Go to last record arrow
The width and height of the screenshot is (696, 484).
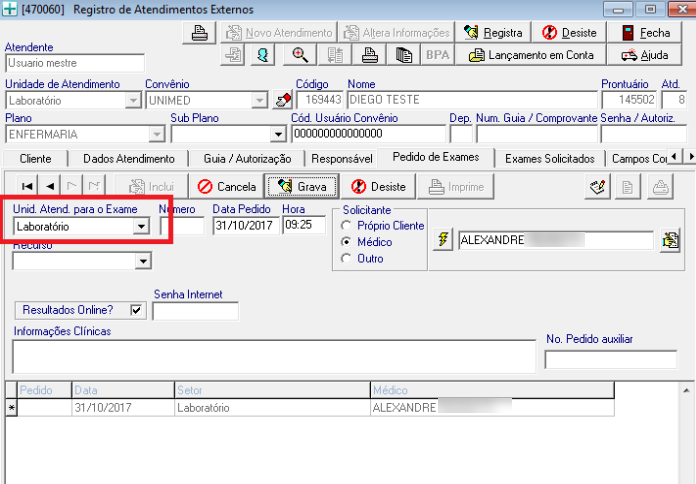click(94, 186)
